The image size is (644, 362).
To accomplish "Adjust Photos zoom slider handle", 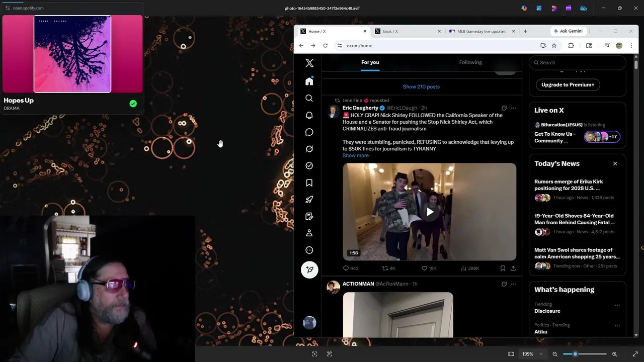I will click(575, 354).
